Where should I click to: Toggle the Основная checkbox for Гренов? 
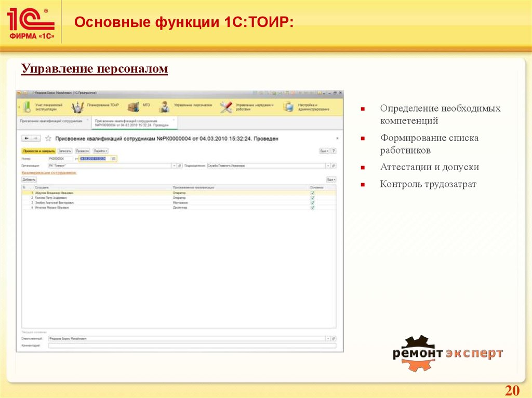[x=312, y=198]
